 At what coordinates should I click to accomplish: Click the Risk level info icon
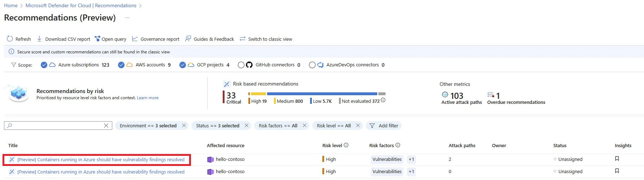pyautogui.click(x=346, y=145)
